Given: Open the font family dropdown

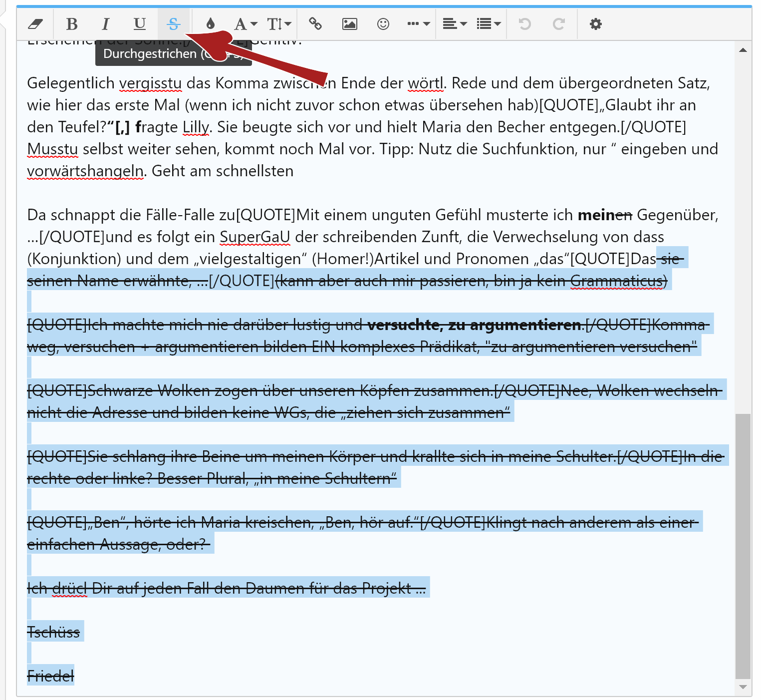Looking at the screenshot, I should pyautogui.click(x=246, y=23).
